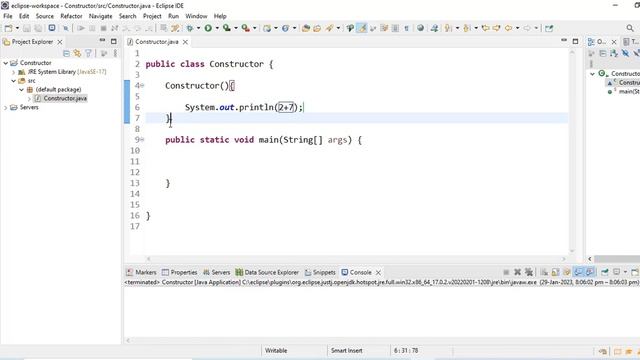Viewport: 640px width, 360px height.
Task: Expand the JRE System Library node
Action: coord(13,72)
